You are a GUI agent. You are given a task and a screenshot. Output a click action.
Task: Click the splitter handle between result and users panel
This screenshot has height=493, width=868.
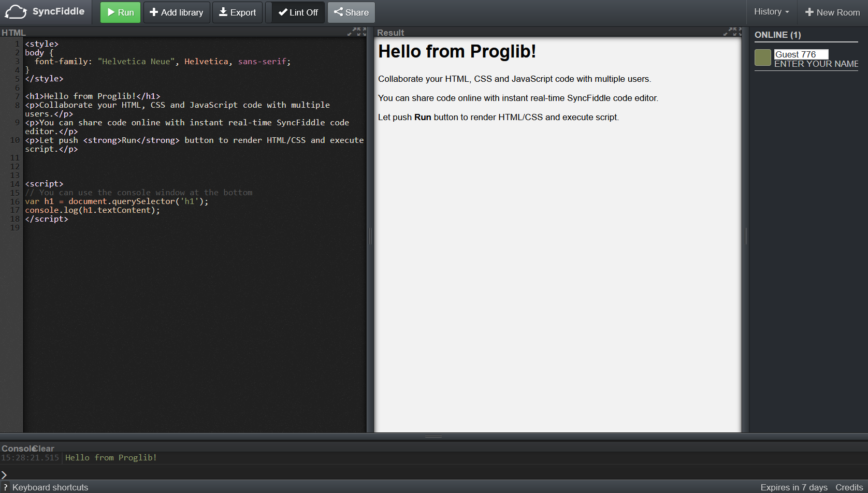(x=745, y=236)
